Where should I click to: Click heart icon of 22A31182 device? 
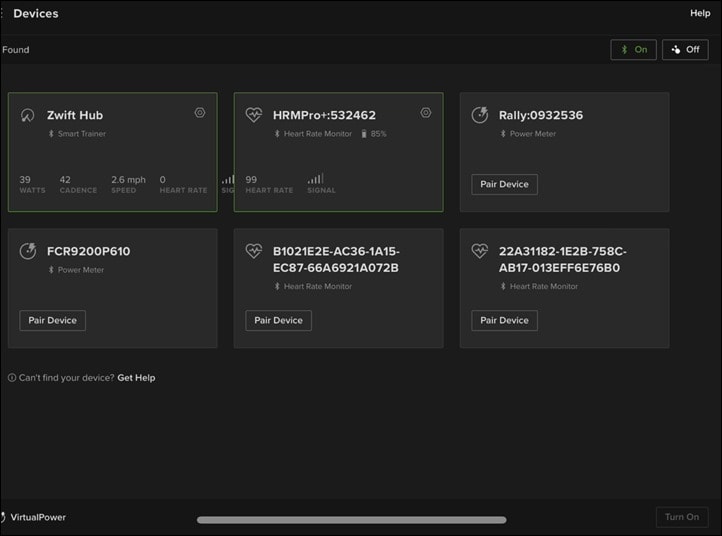pos(480,251)
